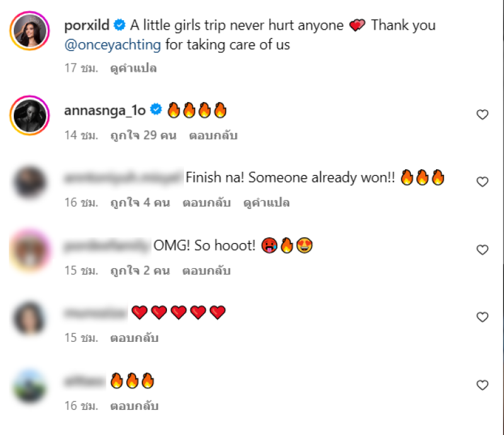Like the annasnga_1o comment with heart icon
This screenshot has height=435, width=504.
pyautogui.click(x=482, y=115)
